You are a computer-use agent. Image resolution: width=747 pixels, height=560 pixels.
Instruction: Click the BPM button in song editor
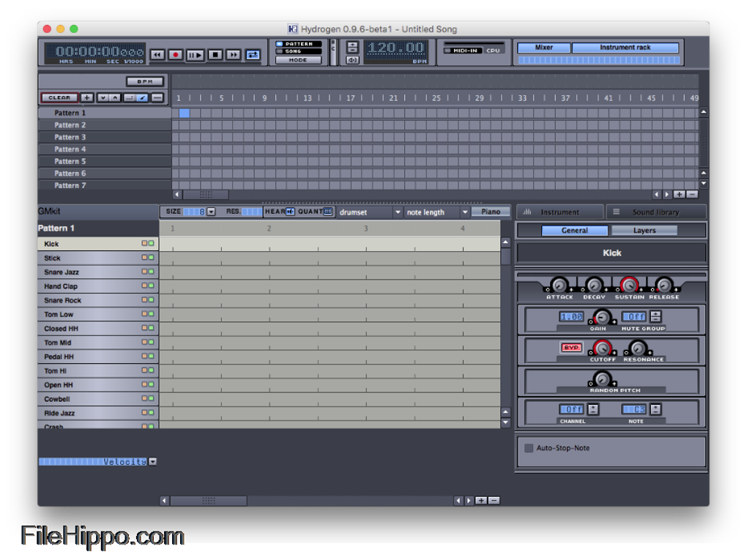click(145, 81)
